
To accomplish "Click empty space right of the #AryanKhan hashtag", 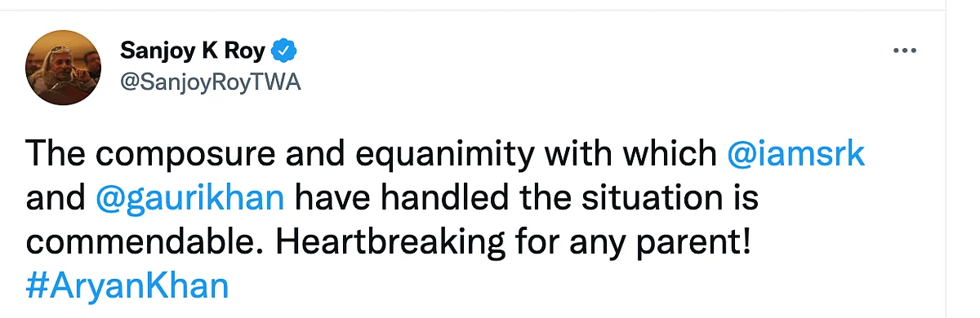I will 572,285.
